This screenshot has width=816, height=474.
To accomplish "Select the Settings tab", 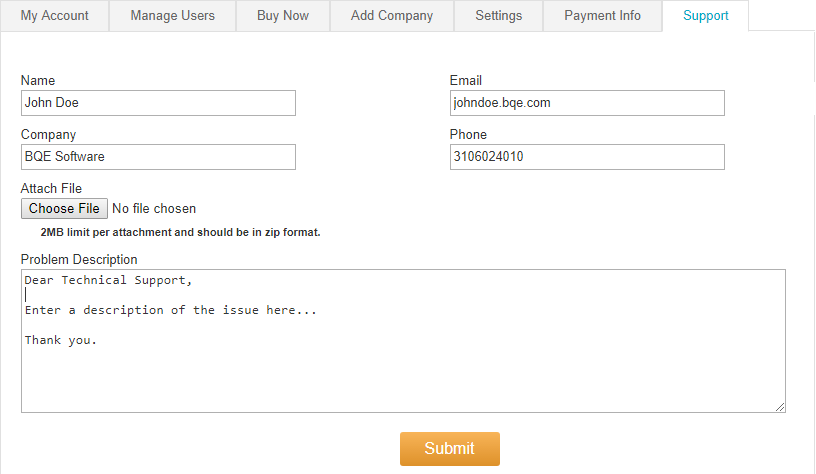I will 499,16.
